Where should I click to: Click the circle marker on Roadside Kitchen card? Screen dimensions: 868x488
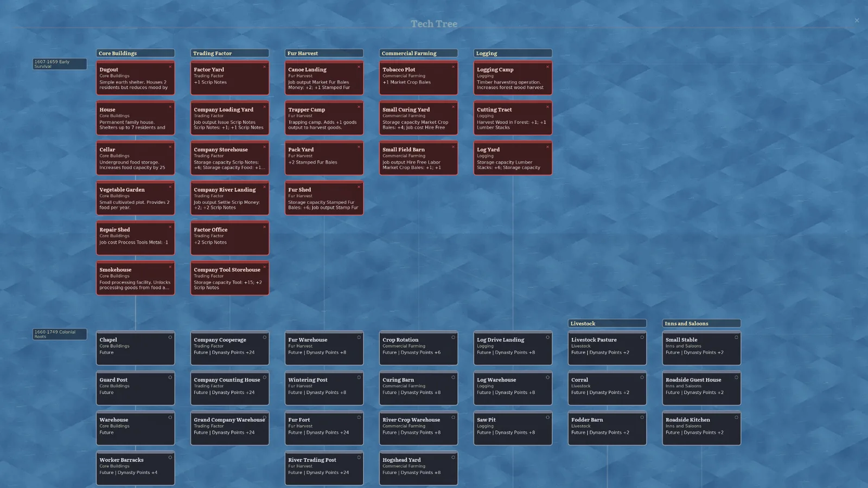point(737,418)
